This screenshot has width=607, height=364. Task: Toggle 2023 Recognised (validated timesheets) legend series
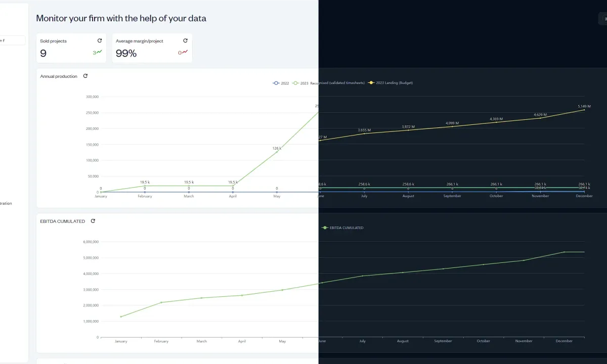click(328, 83)
